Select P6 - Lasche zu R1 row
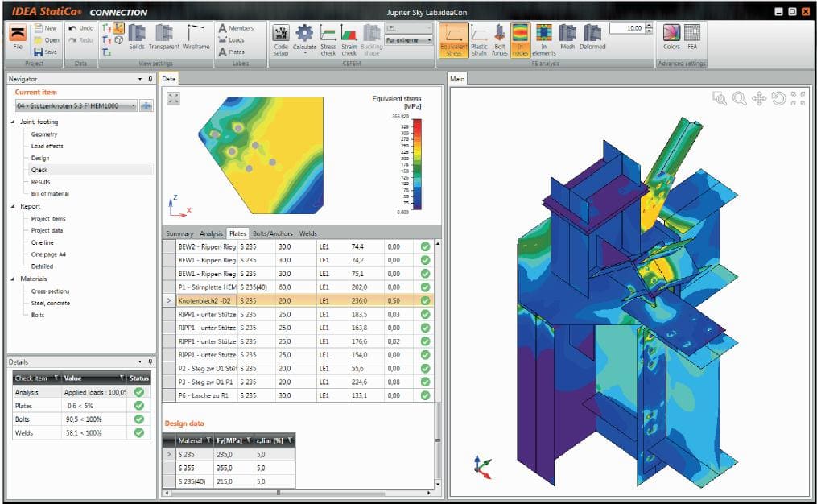The image size is (817, 504). (299, 395)
